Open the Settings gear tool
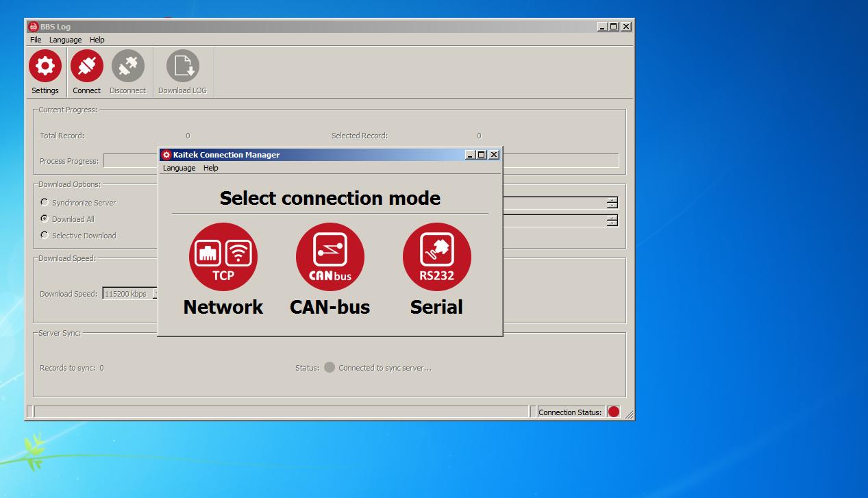The height and width of the screenshot is (498, 868). (x=45, y=65)
